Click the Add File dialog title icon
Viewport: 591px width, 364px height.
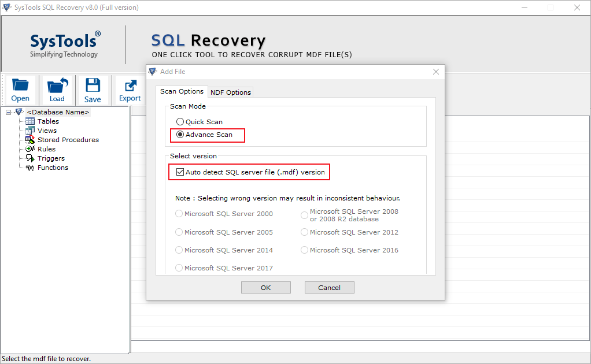tap(153, 72)
